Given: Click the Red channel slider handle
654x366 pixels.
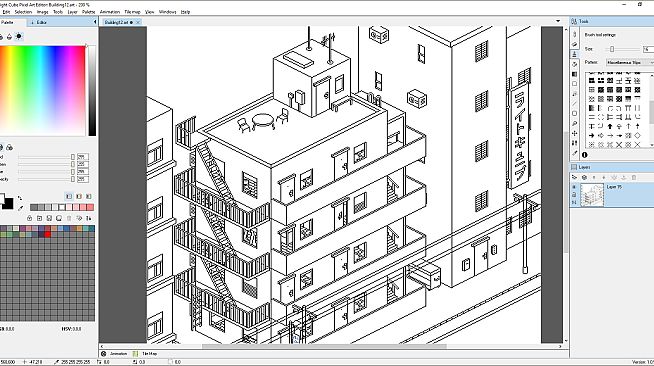Looking at the screenshot, I should (x=73, y=157).
